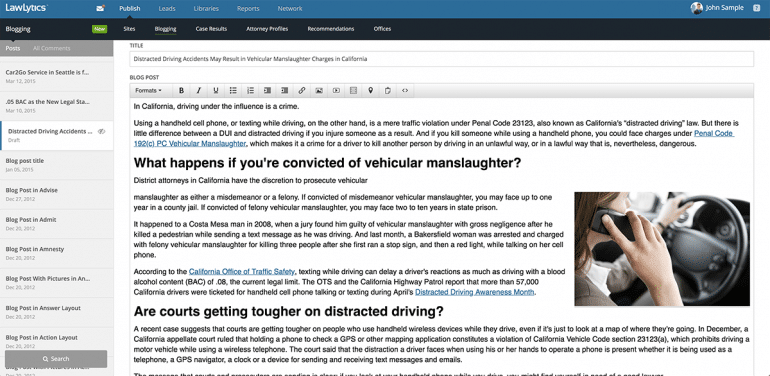Open the Distracted Driving Awareness Month link
Screen dimensions: 770x376
[x=475, y=292]
